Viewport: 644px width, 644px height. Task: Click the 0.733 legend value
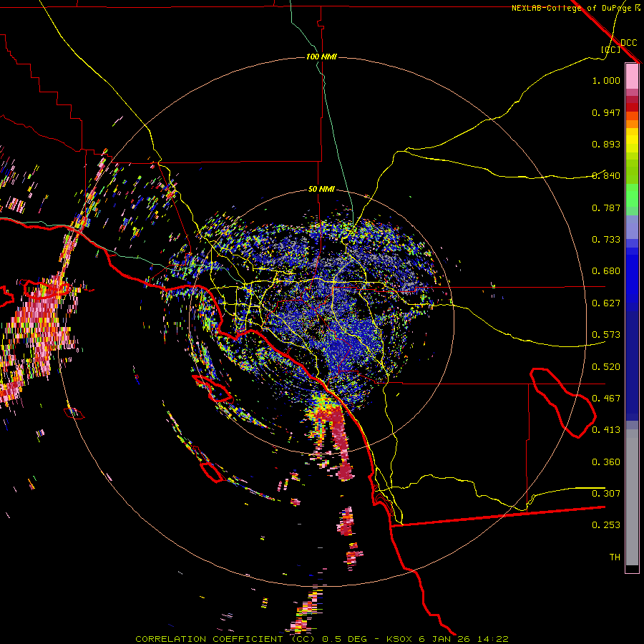coord(606,240)
